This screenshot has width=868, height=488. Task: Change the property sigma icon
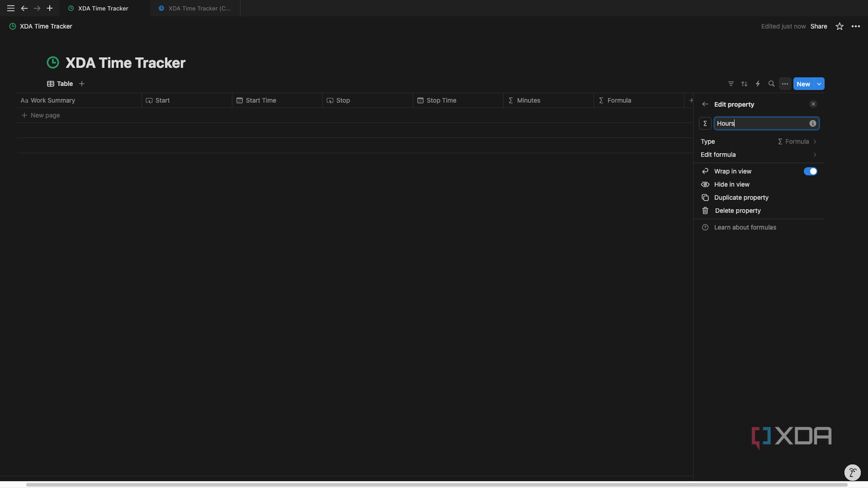pos(705,123)
